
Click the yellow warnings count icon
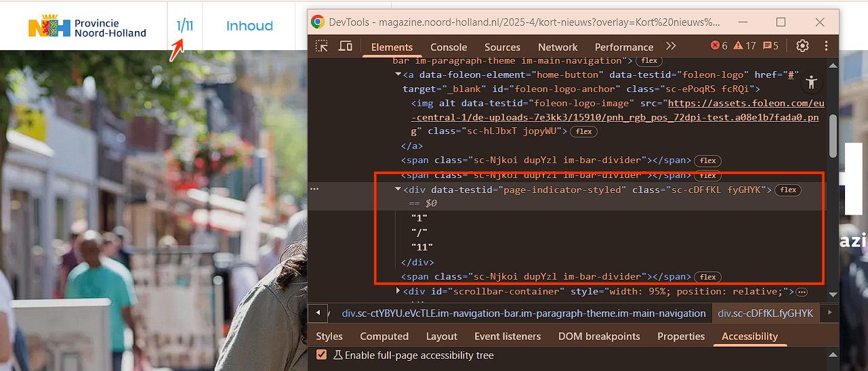point(745,46)
